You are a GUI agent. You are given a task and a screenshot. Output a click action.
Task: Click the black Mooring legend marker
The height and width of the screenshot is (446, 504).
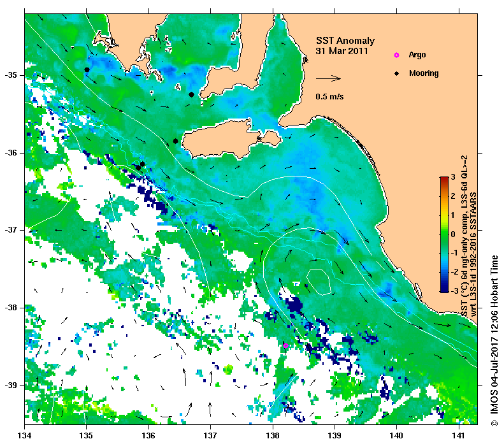pyautogui.click(x=396, y=73)
